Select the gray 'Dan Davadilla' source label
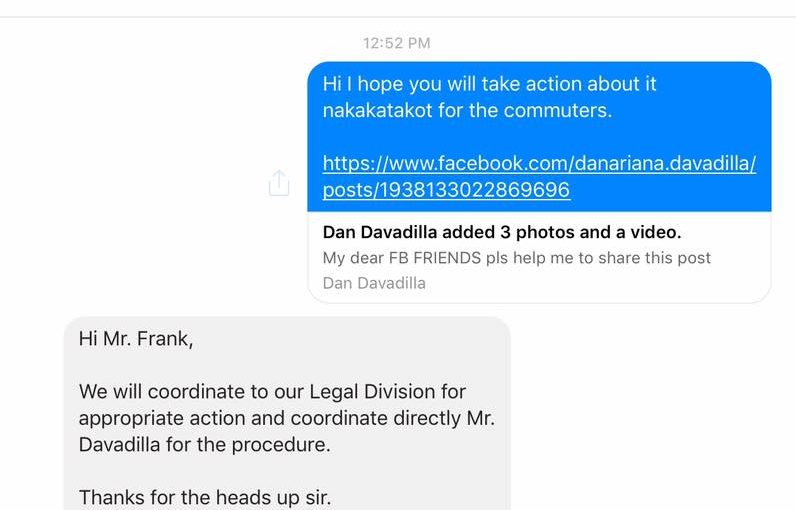796x510 pixels. click(x=374, y=283)
